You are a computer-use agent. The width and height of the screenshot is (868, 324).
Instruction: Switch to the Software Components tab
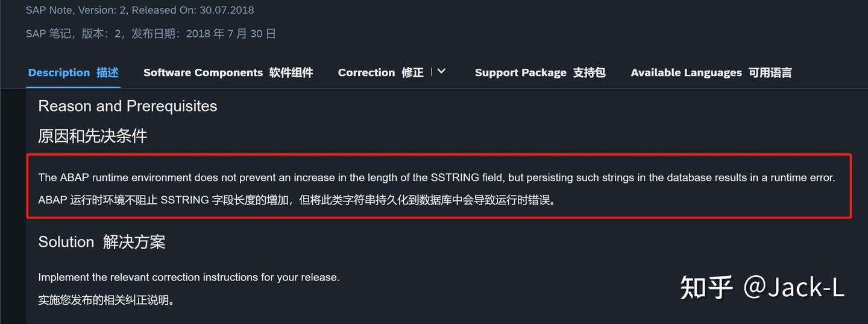[228, 72]
